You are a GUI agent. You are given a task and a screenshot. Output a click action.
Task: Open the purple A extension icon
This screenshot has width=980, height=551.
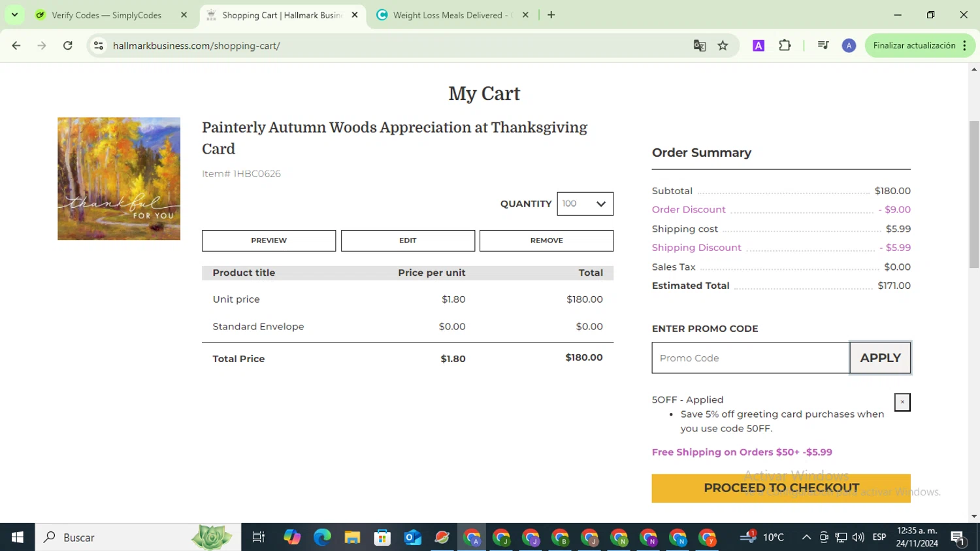[759, 46]
